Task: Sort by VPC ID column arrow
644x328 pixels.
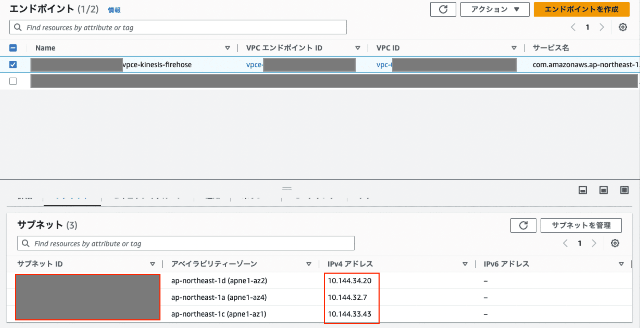Action: click(514, 48)
